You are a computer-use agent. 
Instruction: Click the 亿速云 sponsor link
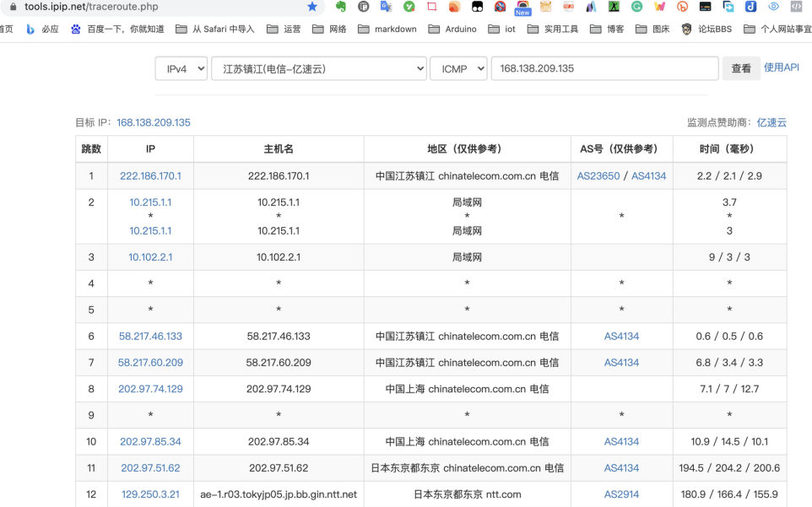(771, 122)
